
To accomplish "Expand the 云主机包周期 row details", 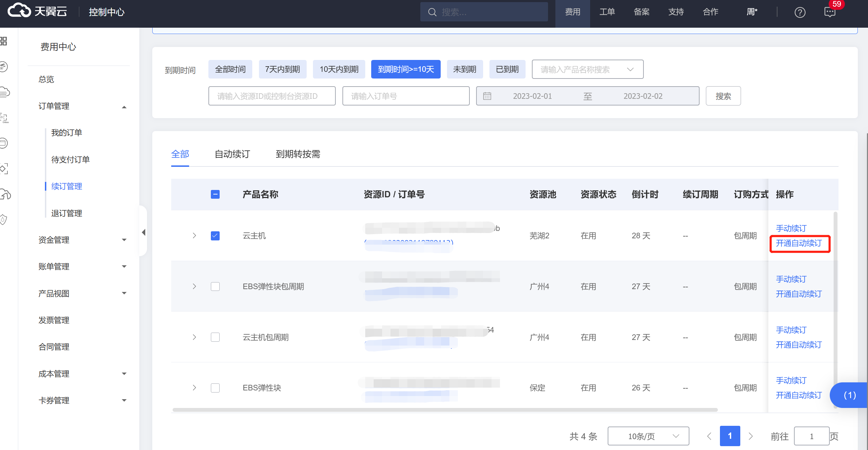I will point(194,337).
